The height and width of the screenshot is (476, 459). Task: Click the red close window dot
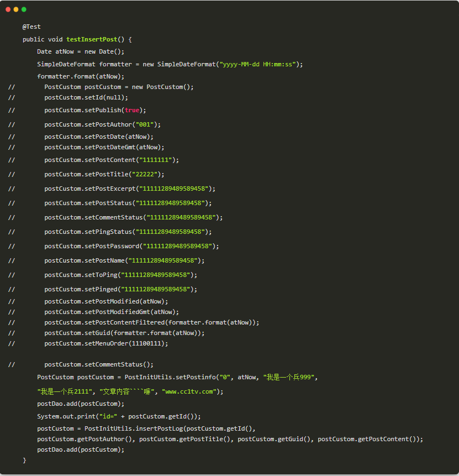coord(8,9)
